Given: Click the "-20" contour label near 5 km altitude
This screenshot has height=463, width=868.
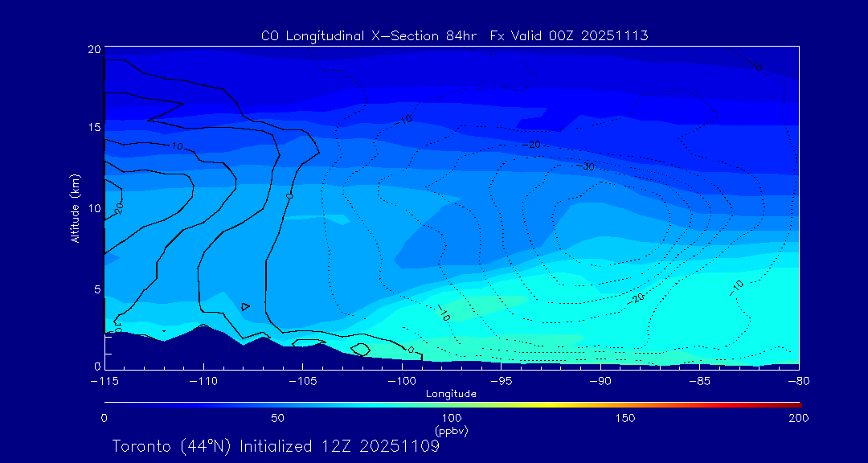Looking at the screenshot, I should [637, 298].
